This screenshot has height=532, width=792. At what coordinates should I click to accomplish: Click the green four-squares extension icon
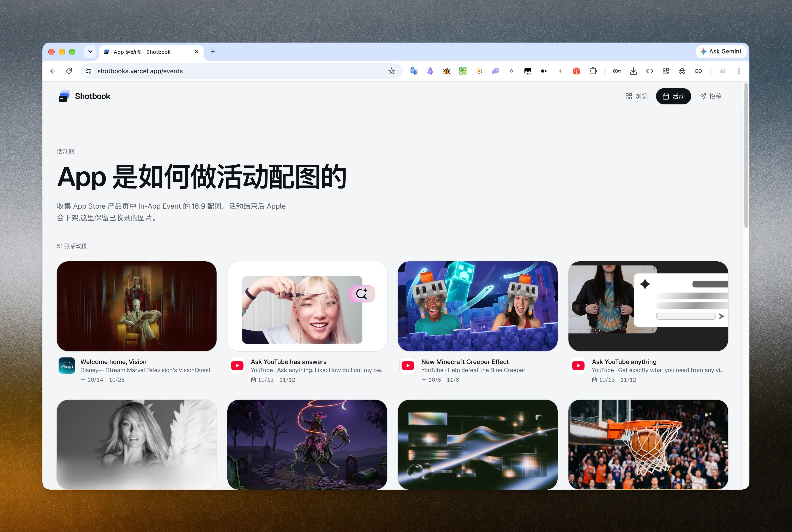click(462, 71)
